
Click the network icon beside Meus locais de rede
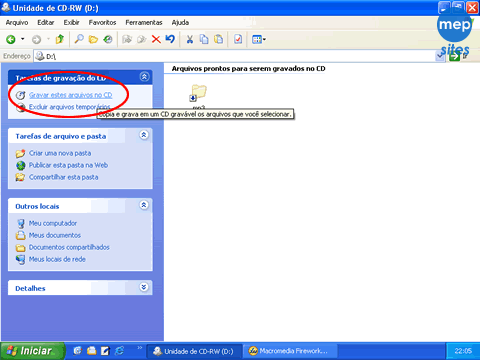(x=21, y=259)
